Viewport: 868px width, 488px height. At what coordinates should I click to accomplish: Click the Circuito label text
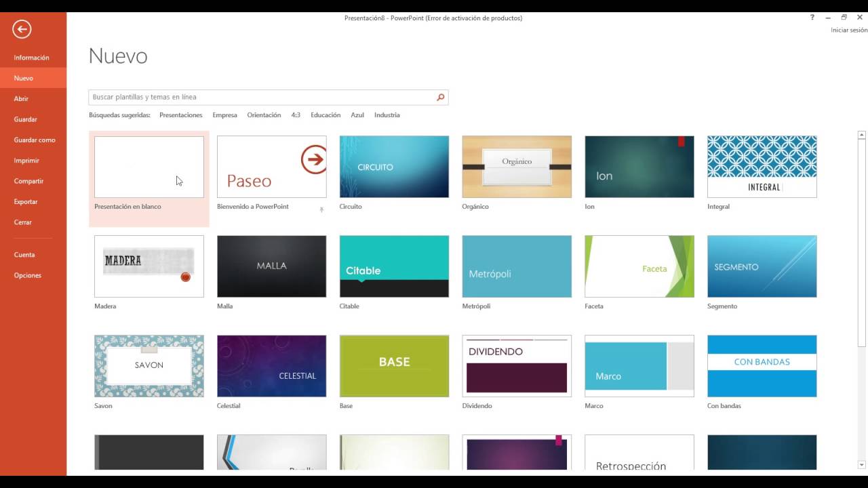point(351,207)
